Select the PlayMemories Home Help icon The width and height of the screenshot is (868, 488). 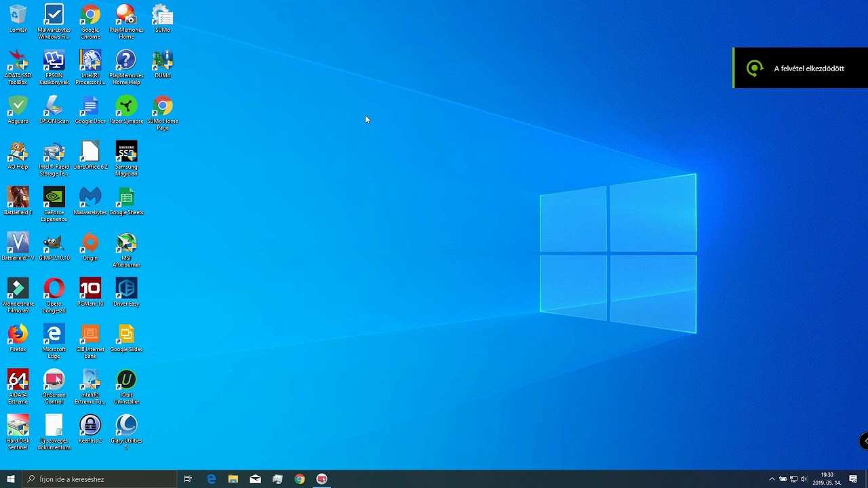pos(126,67)
